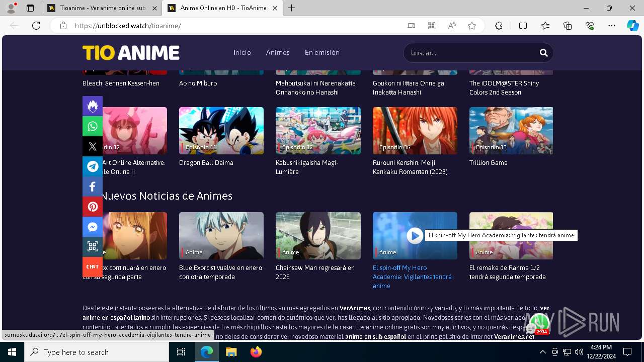The height and width of the screenshot is (362, 644).
Task: Open Trillion Game Episodio 13 thumbnail
Action: (511, 131)
